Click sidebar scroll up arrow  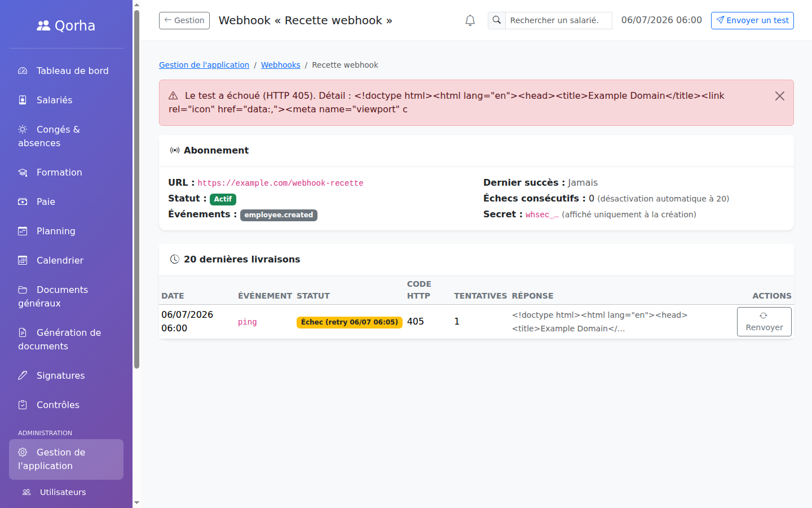(x=136, y=5)
